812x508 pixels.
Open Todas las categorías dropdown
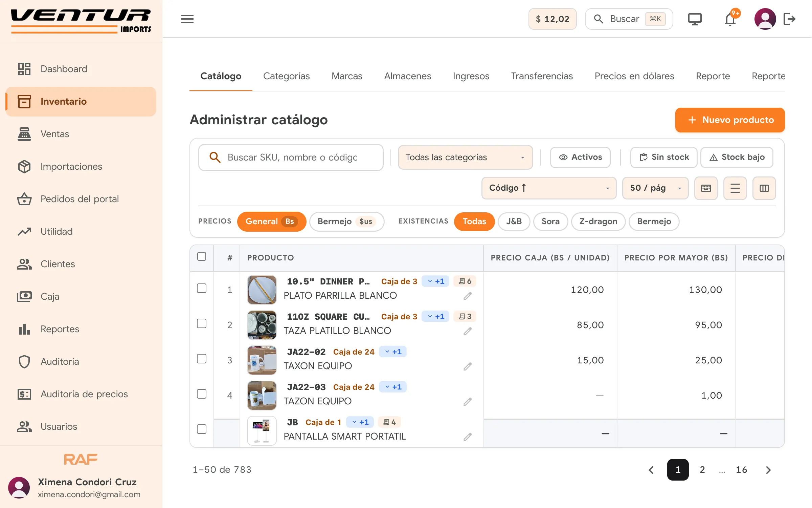465,157
